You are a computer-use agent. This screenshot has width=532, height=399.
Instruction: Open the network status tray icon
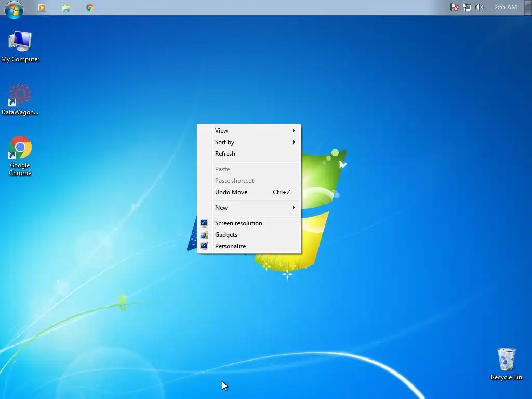pyautogui.click(x=467, y=7)
